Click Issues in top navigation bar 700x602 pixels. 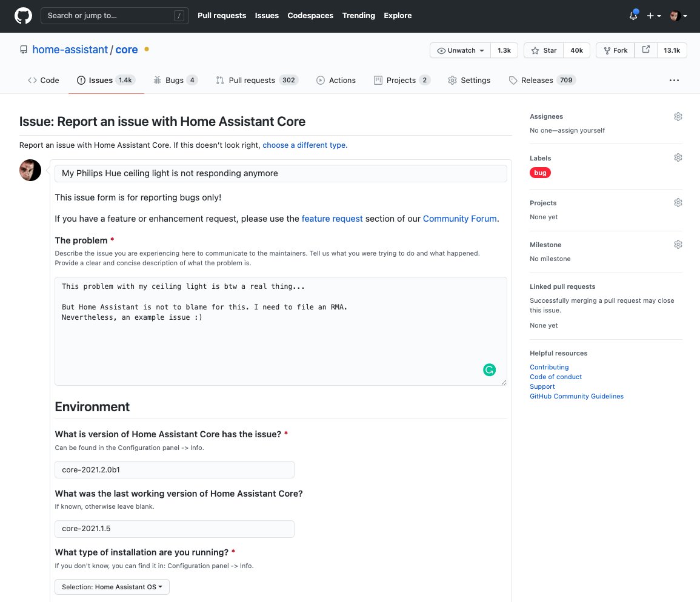coord(267,16)
